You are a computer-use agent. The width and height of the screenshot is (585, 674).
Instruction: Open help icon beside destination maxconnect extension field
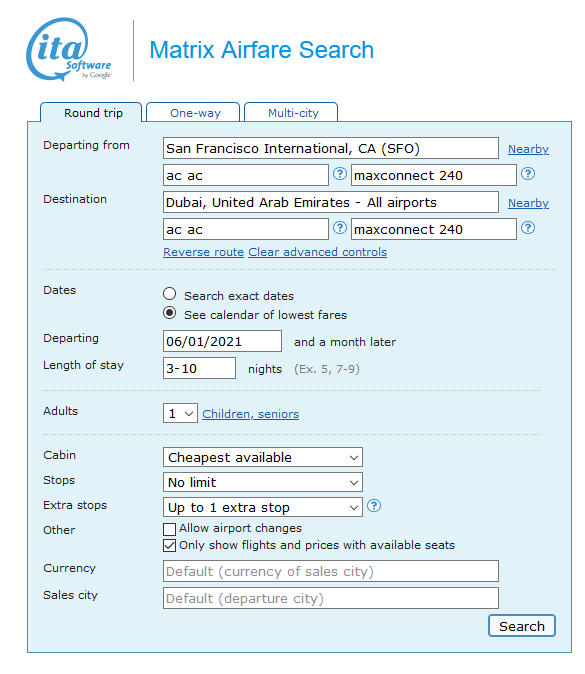click(x=528, y=228)
